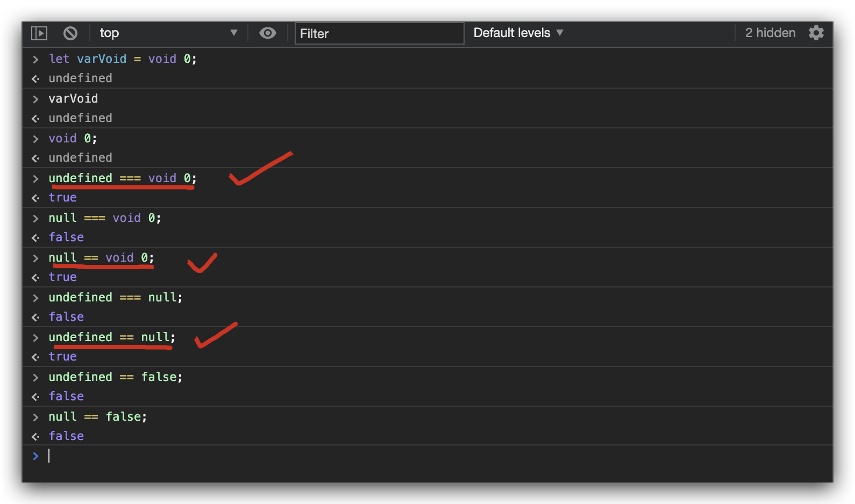This screenshot has height=504, width=855.
Task: Open the 'top' JavaScript context dropdown
Action: 168,33
